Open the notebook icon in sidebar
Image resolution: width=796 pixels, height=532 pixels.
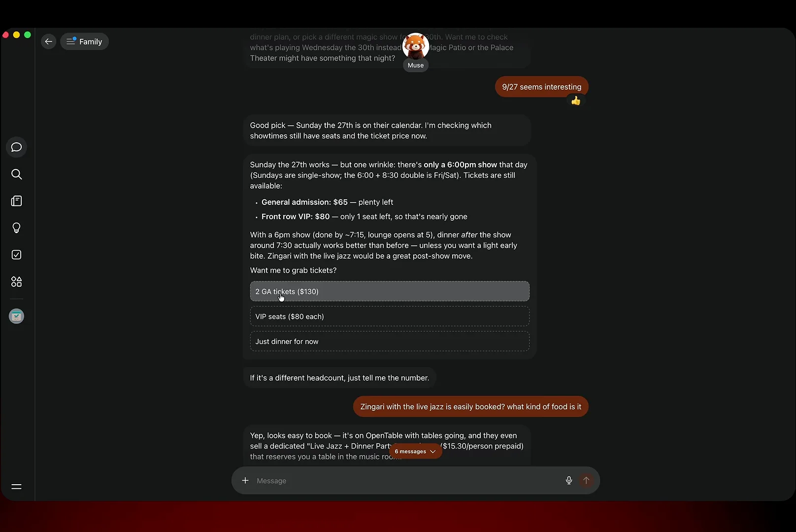(x=16, y=201)
